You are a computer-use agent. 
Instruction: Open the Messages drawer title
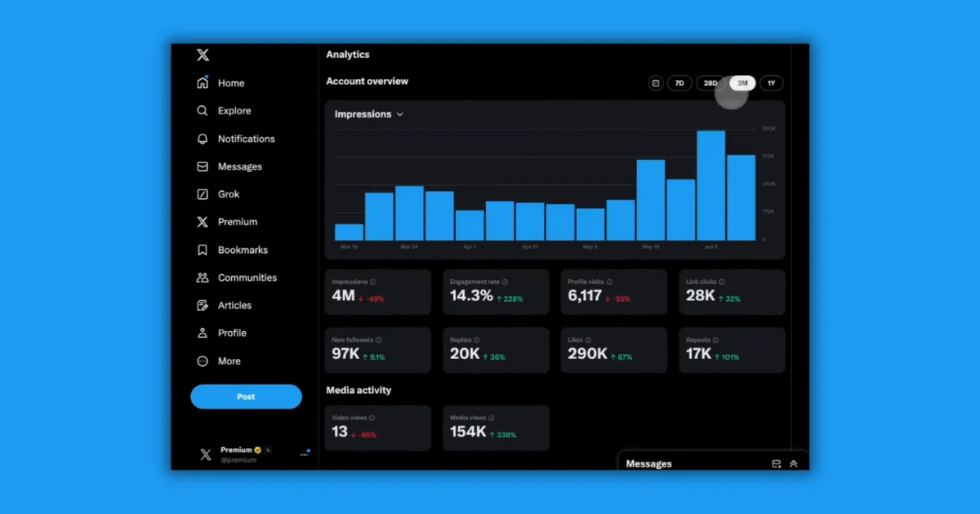648,463
